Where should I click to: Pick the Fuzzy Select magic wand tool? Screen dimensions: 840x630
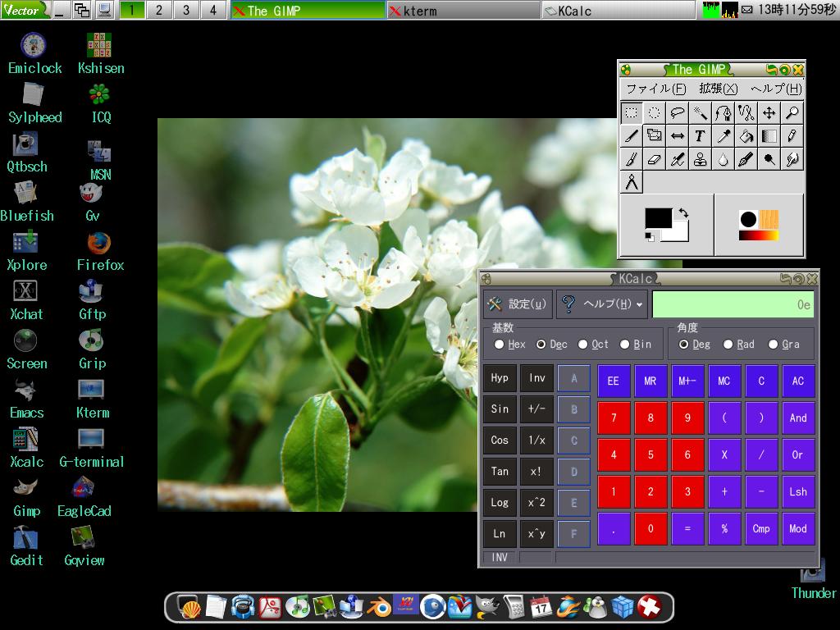click(700, 113)
